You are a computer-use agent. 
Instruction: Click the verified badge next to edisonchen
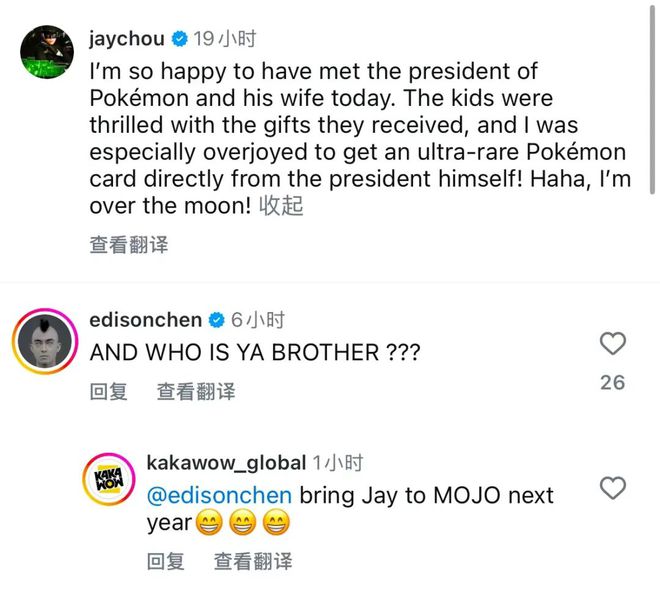215,320
